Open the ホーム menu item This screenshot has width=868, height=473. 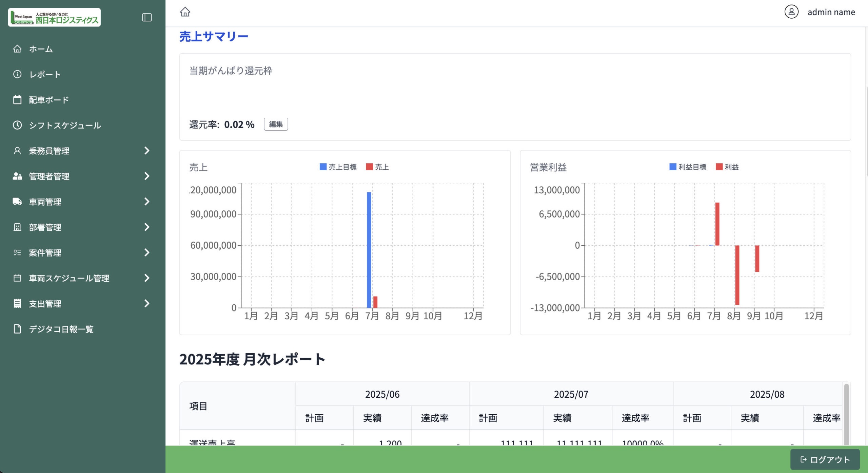41,49
